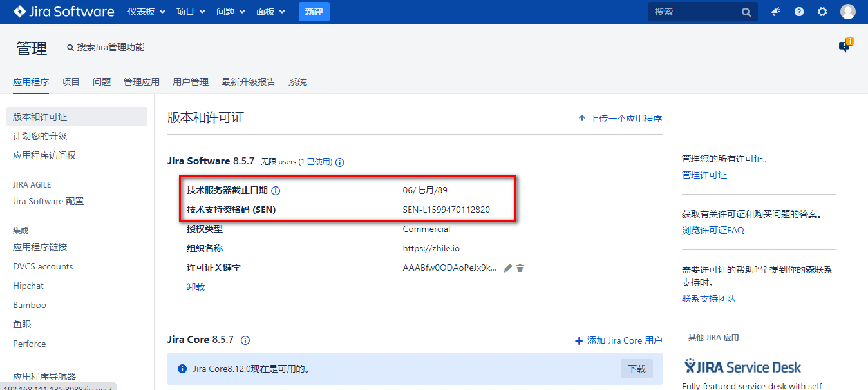Click the 下载 button for Jira Core 8.12.0

(636, 369)
